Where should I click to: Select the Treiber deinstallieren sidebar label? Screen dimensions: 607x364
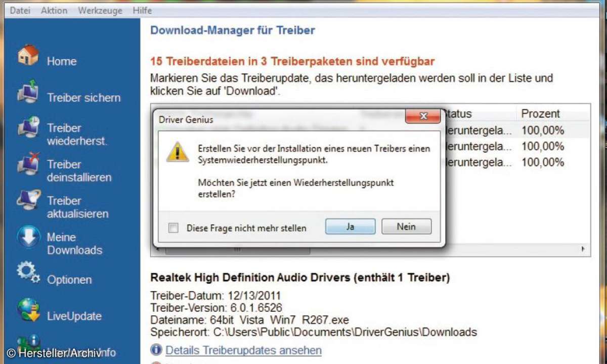(79, 171)
